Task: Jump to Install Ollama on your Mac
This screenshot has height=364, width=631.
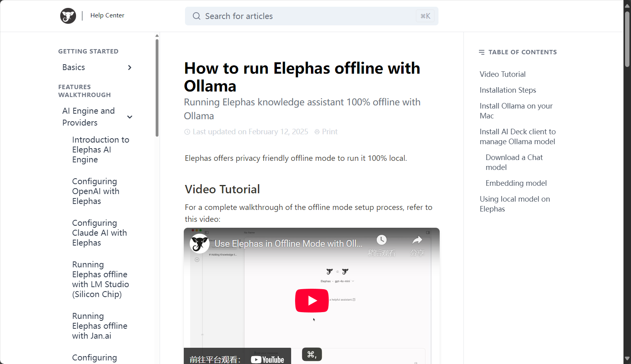Action: (x=516, y=111)
